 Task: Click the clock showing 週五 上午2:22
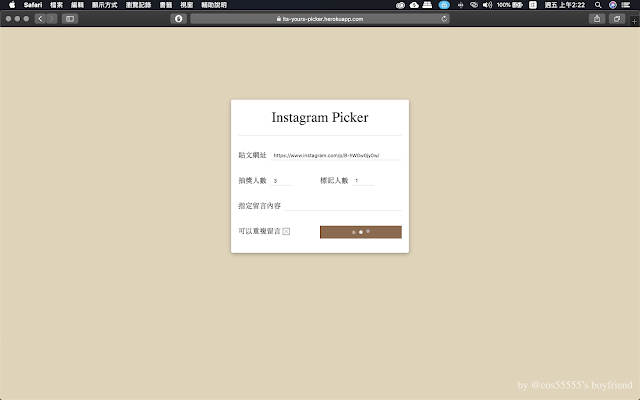point(564,5)
